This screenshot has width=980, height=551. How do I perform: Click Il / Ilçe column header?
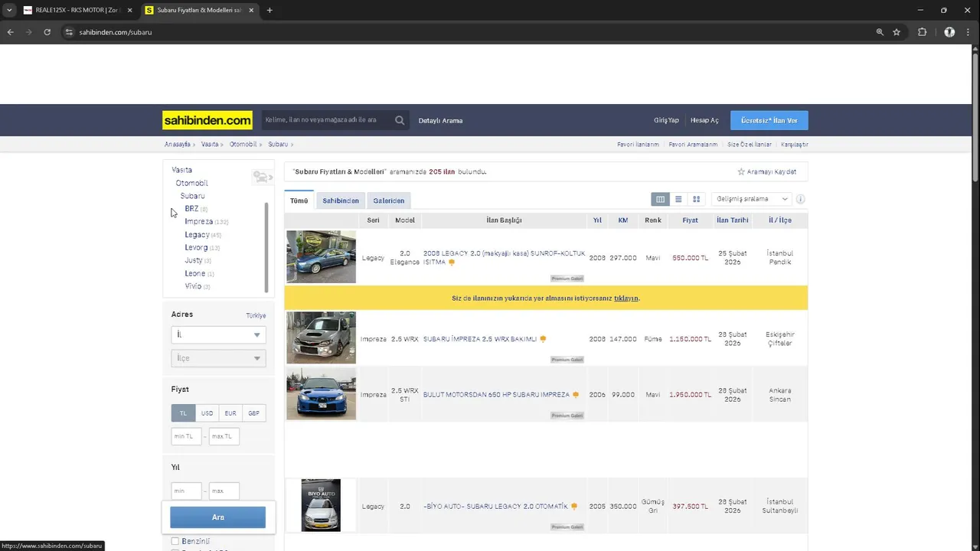point(779,220)
